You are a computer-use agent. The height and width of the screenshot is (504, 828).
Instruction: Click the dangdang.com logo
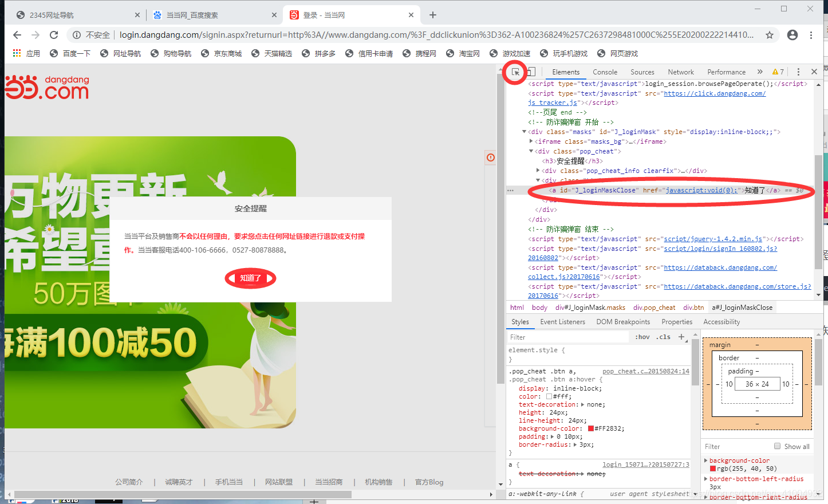[48, 87]
